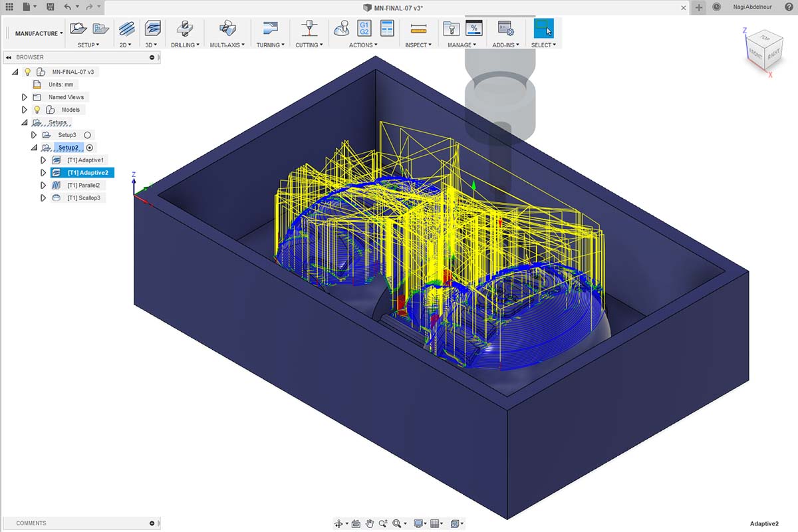Choose the Multi-Axis swarf icon
The image size is (798, 532).
coord(227,29)
